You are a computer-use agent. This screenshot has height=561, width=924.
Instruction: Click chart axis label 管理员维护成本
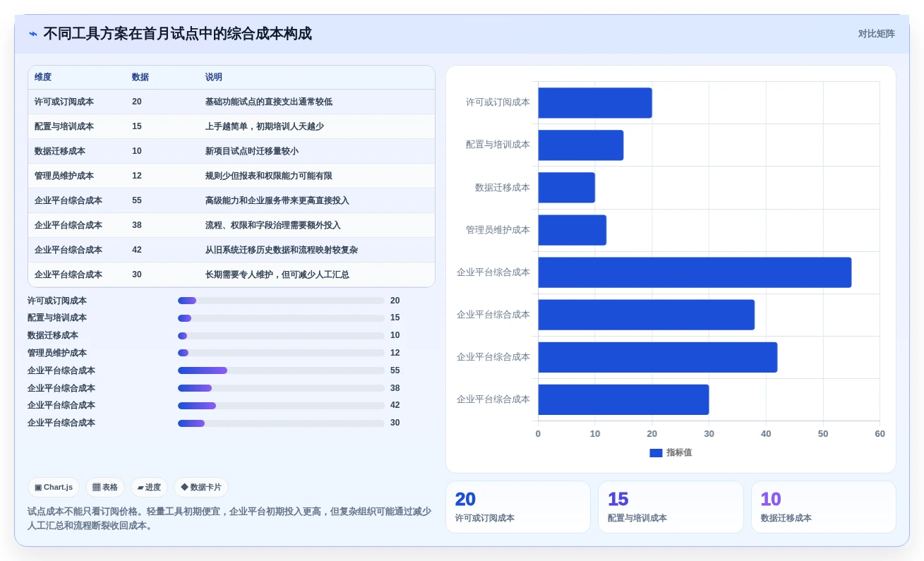pos(498,230)
